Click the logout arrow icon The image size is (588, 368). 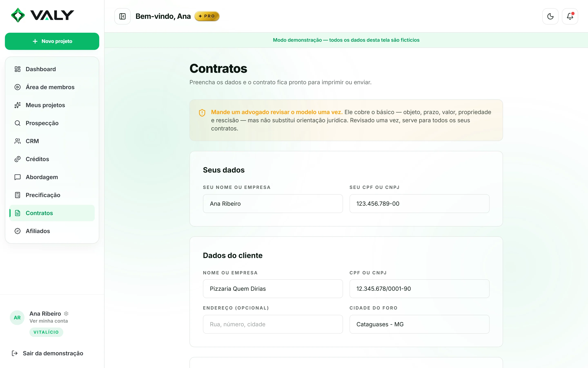coord(14,353)
